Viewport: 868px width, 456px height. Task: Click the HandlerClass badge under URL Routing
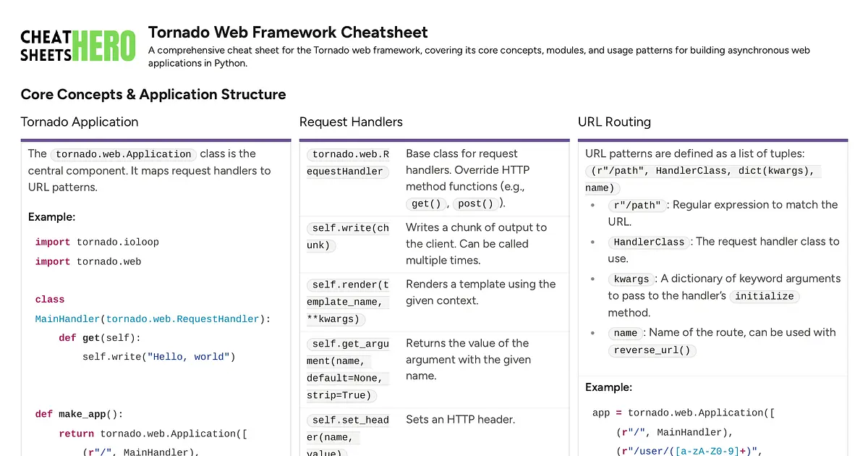tap(649, 242)
